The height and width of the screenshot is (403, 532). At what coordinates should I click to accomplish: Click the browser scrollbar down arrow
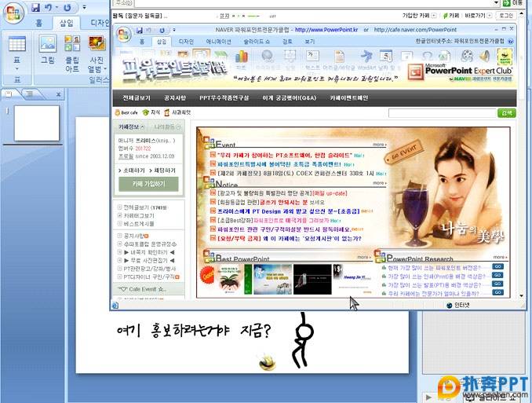pyautogui.click(x=522, y=296)
